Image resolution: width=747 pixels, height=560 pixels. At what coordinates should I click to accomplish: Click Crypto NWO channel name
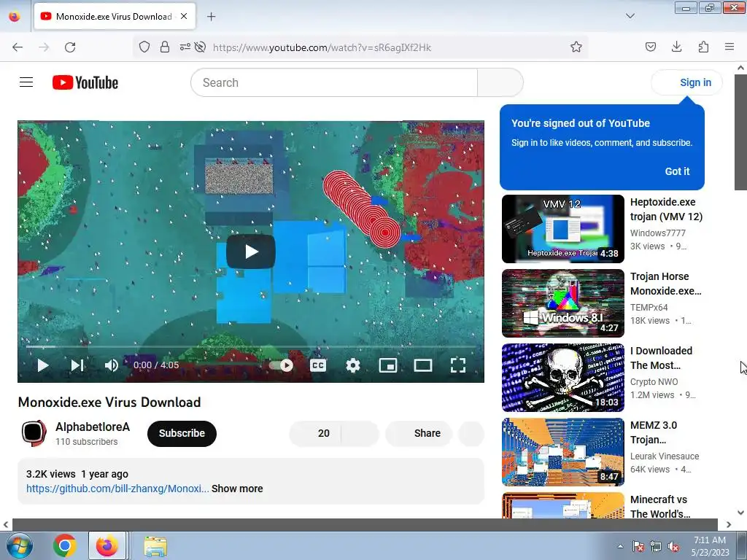tap(654, 381)
